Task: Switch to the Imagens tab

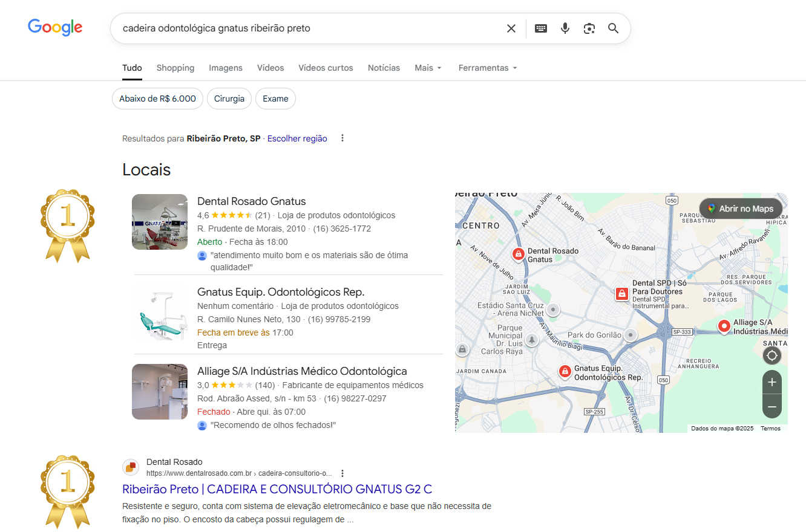Action: click(x=226, y=68)
